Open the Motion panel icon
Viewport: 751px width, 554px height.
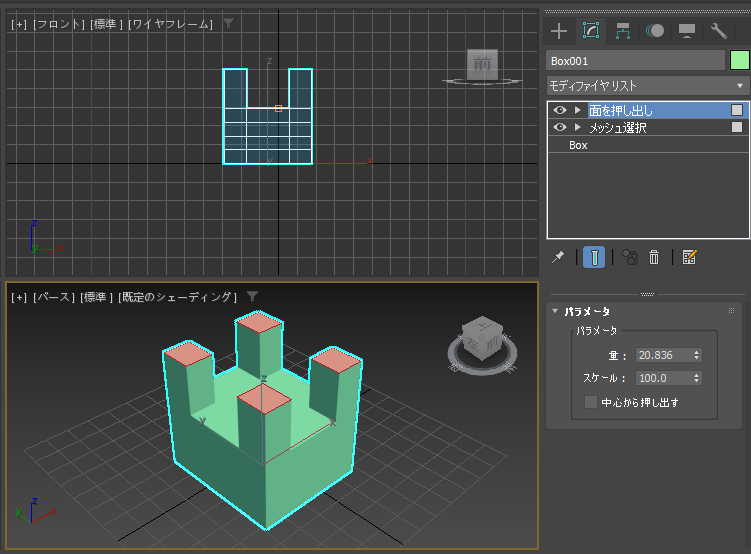coord(655,31)
